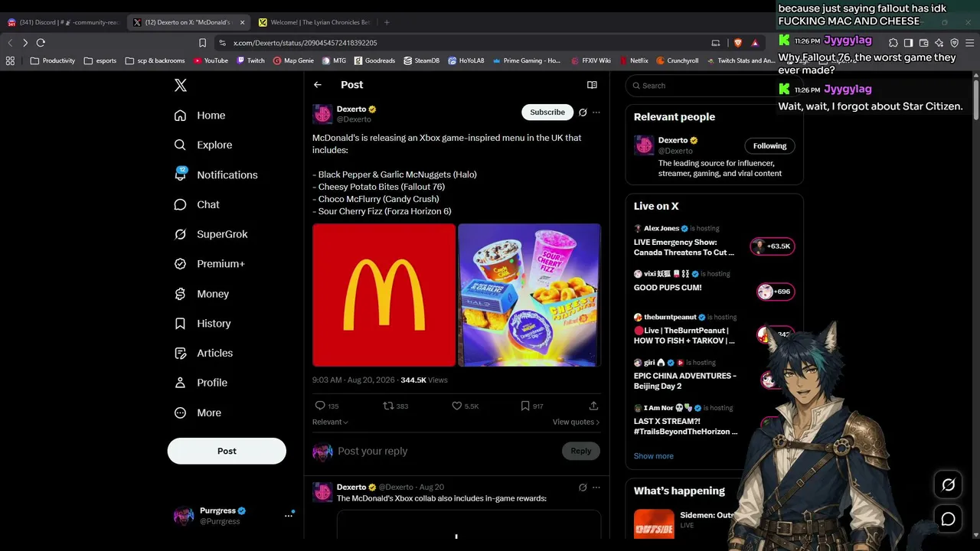Open the three-dot menu on the main post

tap(596, 112)
